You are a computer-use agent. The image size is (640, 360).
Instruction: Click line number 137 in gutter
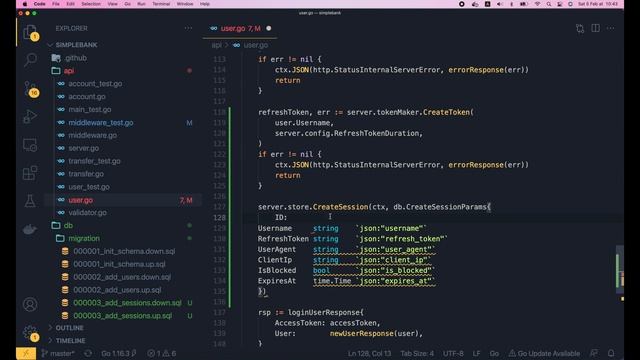click(x=219, y=313)
